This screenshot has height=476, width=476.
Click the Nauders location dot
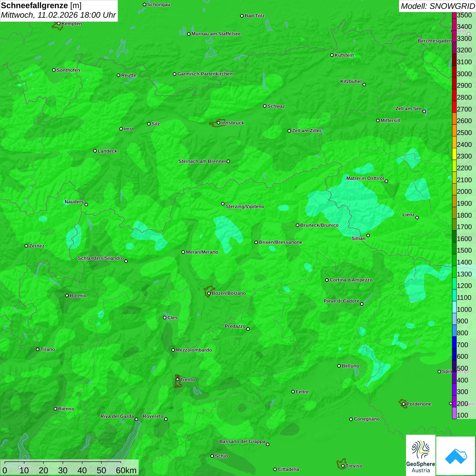[86, 205]
